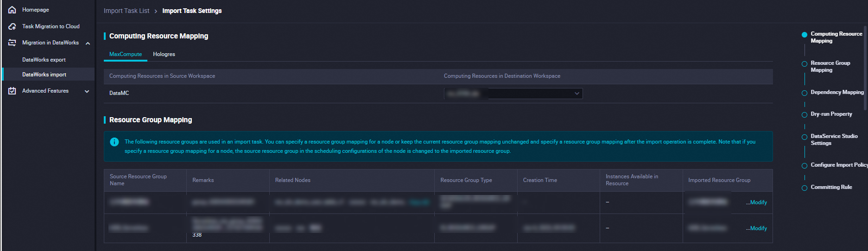Expand the Advanced Features menu chevron

(x=87, y=91)
